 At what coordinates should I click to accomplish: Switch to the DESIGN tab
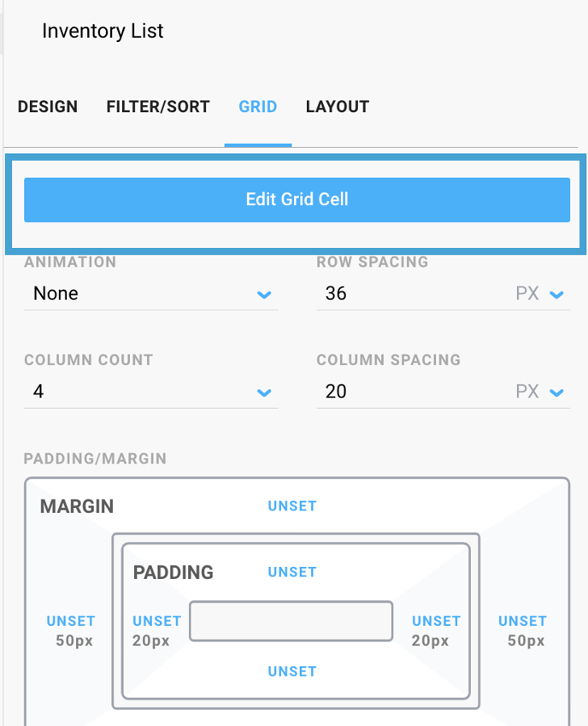pyautogui.click(x=47, y=106)
